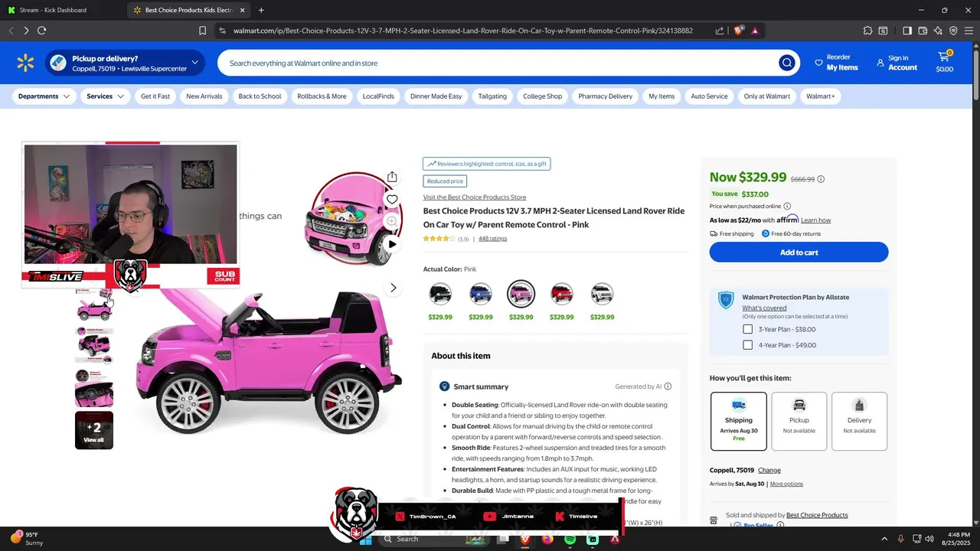The width and height of the screenshot is (980, 551).
Task: Open Reorder My Items heart icon
Action: click(818, 63)
